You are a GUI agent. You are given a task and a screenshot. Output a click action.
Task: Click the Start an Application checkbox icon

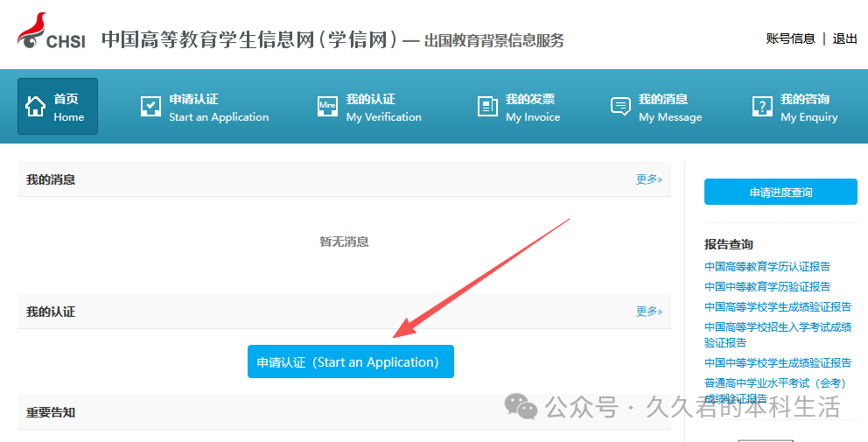(x=150, y=107)
